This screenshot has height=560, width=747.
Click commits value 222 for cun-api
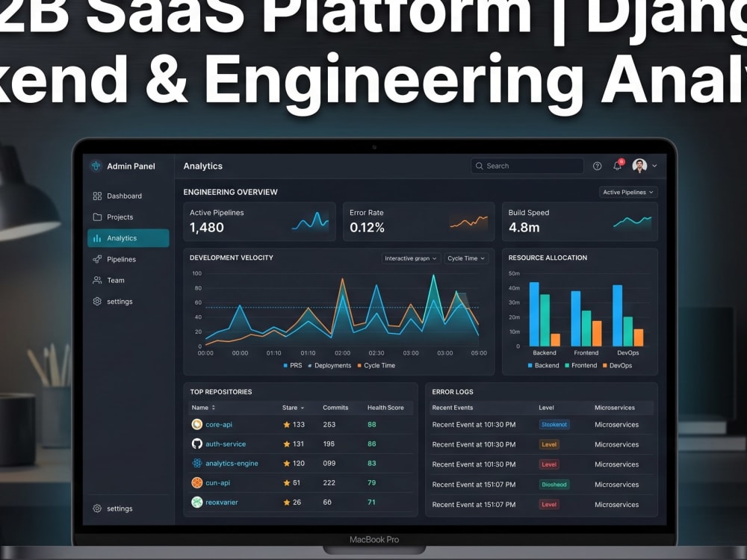[x=329, y=483]
